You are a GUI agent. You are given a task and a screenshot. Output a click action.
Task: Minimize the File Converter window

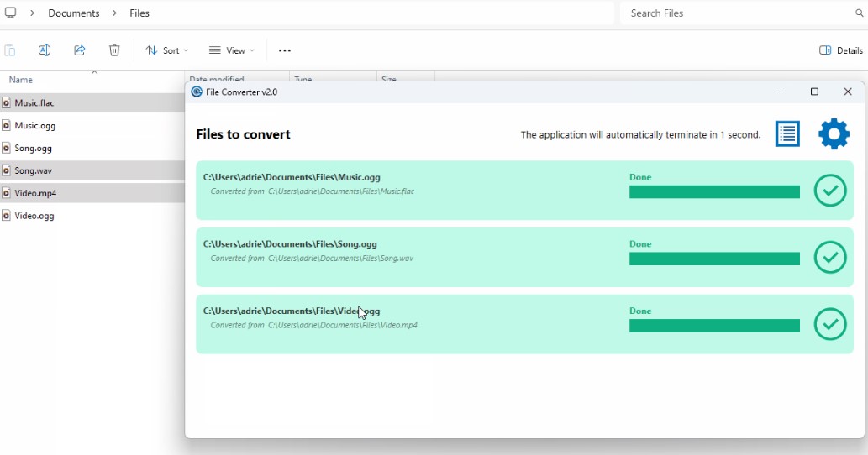pos(781,92)
